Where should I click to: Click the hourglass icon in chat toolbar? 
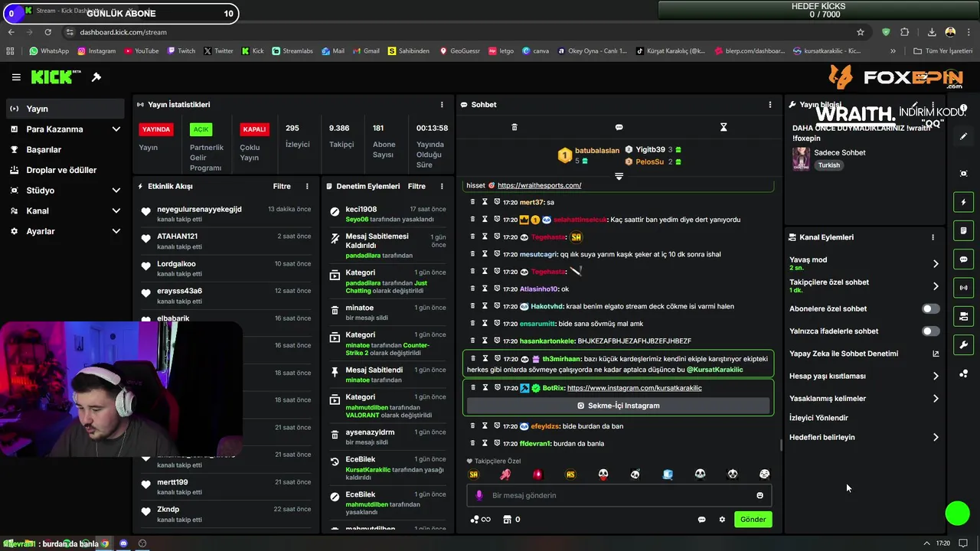[724, 127]
